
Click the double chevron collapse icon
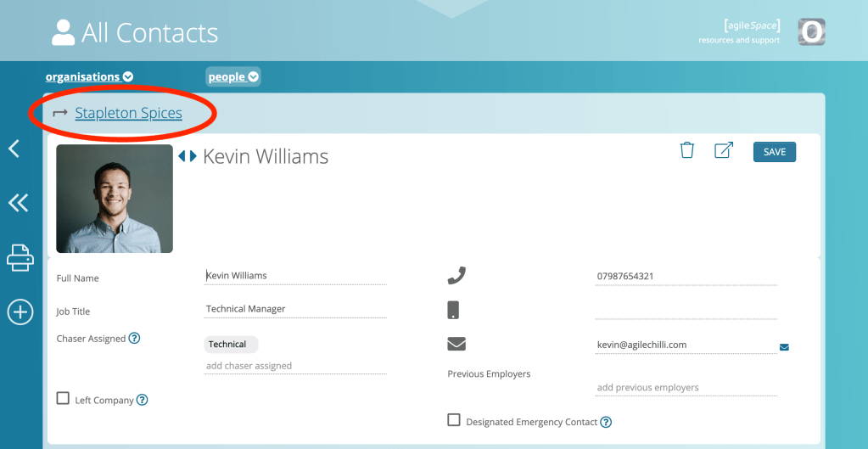tap(18, 202)
